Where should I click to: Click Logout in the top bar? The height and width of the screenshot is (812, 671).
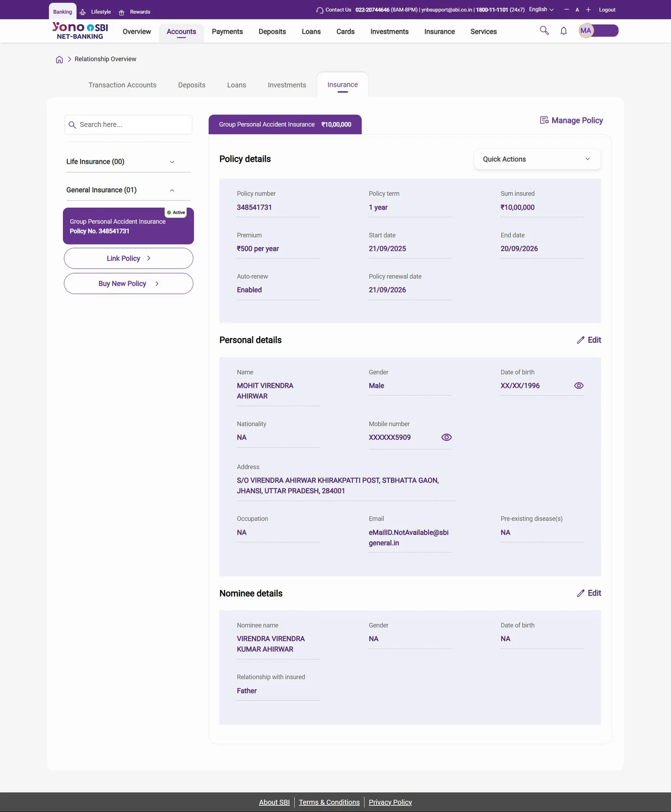click(607, 10)
